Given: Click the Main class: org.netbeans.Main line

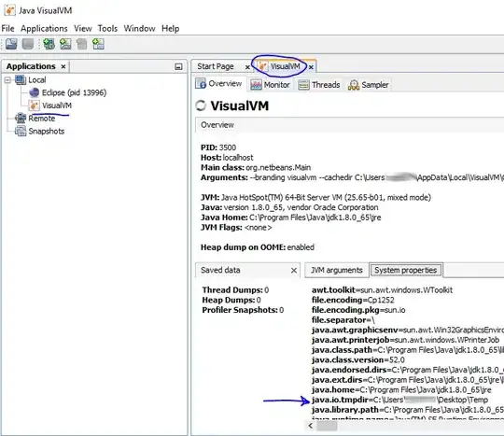Looking at the screenshot, I should click(x=256, y=167).
